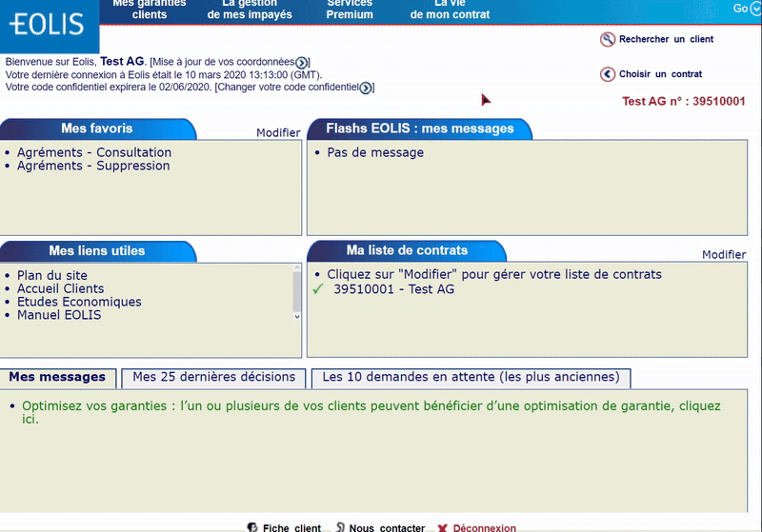This screenshot has width=762, height=532.
Task: Click Modifier link for Ma liste de contrats
Action: click(724, 255)
